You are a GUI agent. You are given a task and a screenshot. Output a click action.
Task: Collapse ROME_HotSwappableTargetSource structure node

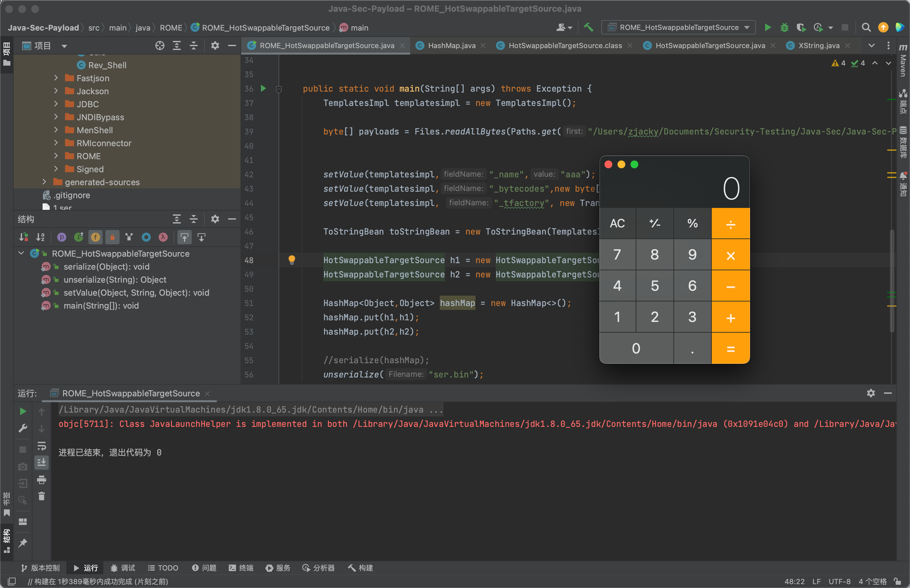tap(21, 253)
